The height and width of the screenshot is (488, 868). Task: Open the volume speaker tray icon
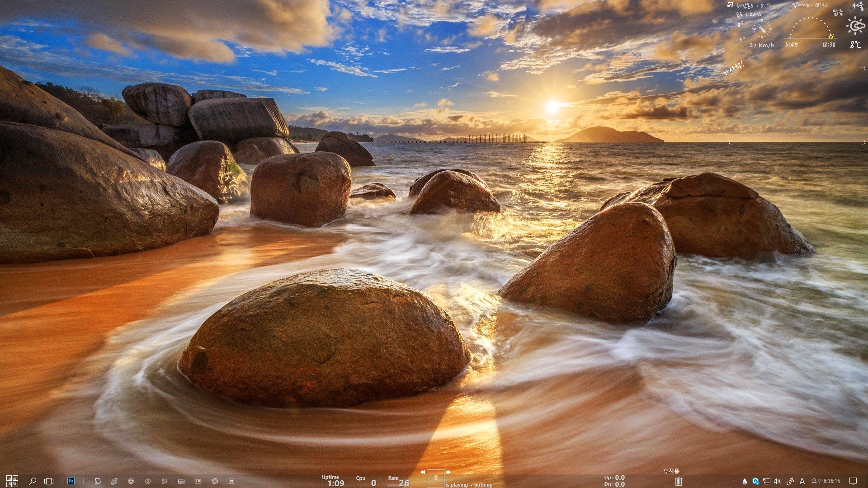pos(777,481)
